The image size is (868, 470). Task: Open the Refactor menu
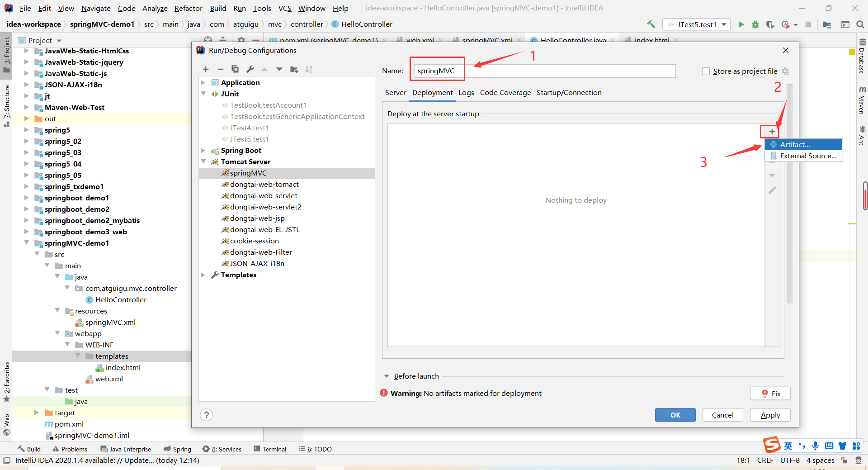coord(189,8)
